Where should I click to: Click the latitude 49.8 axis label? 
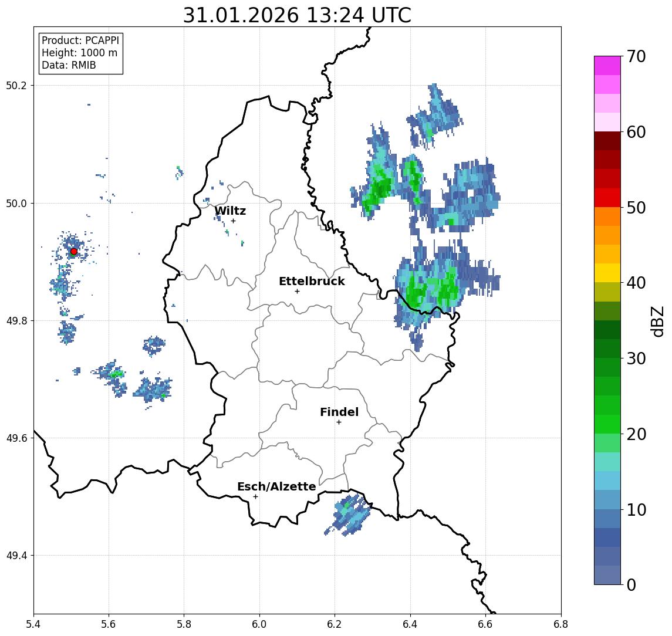point(16,320)
